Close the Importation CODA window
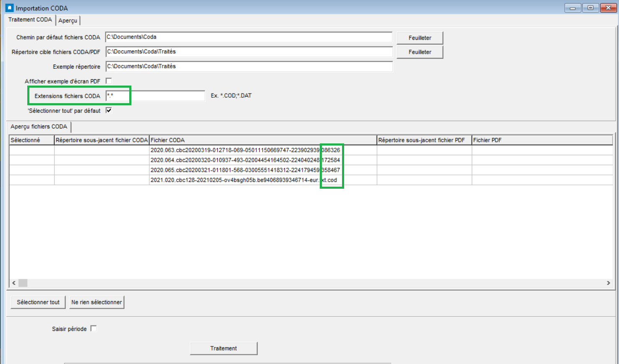The image size is (619, 364). [608, 8]
